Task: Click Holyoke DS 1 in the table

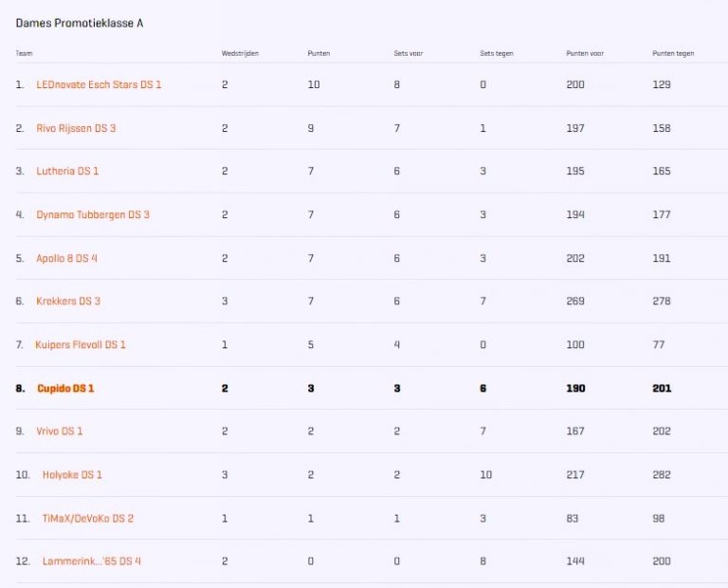Action: 72,475
